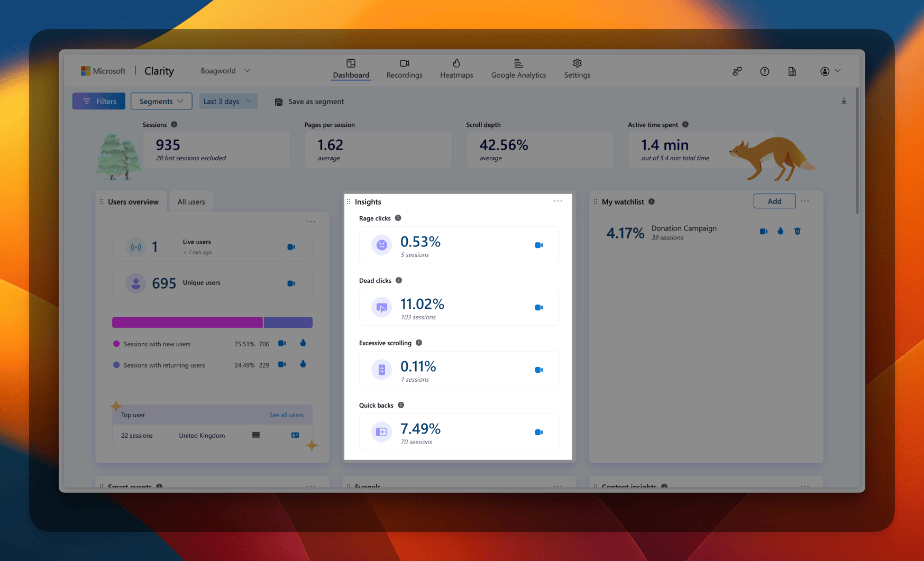Expand the Segments dropdown
924x561 pixels.
point(161,101)
